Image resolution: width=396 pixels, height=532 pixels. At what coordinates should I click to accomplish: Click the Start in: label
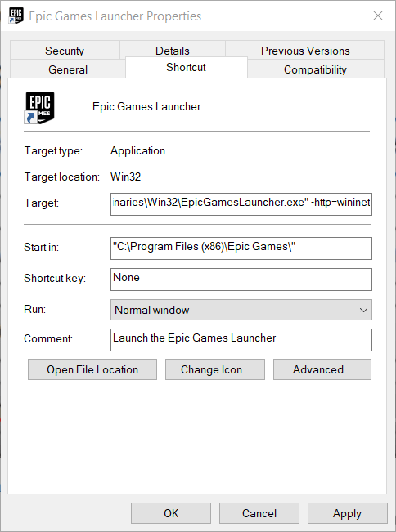tap(41, 247)
